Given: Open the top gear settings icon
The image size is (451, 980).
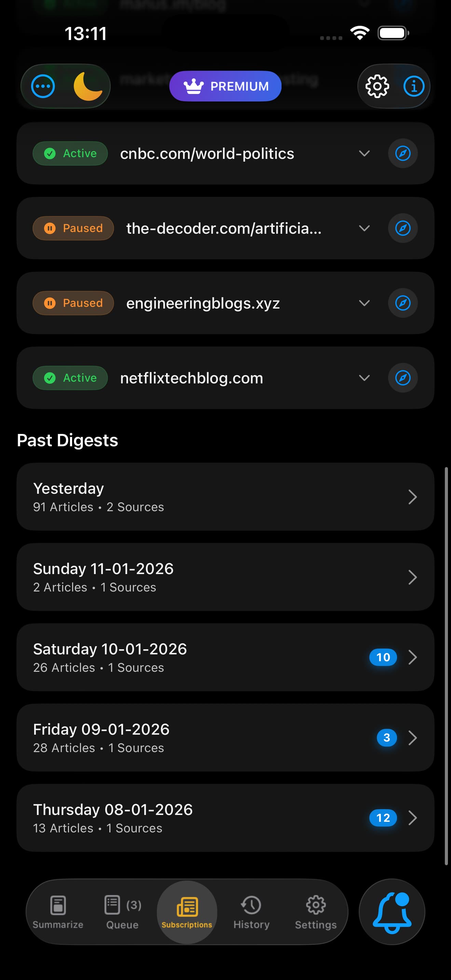Looking at the screenshot, I should (x=377, y=86).
